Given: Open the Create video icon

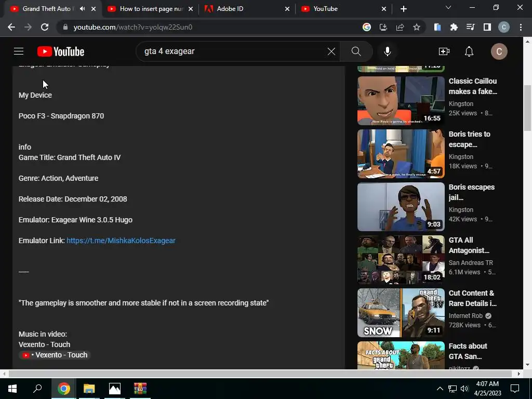Looking at the screenshot, I should tap(444, 51).
